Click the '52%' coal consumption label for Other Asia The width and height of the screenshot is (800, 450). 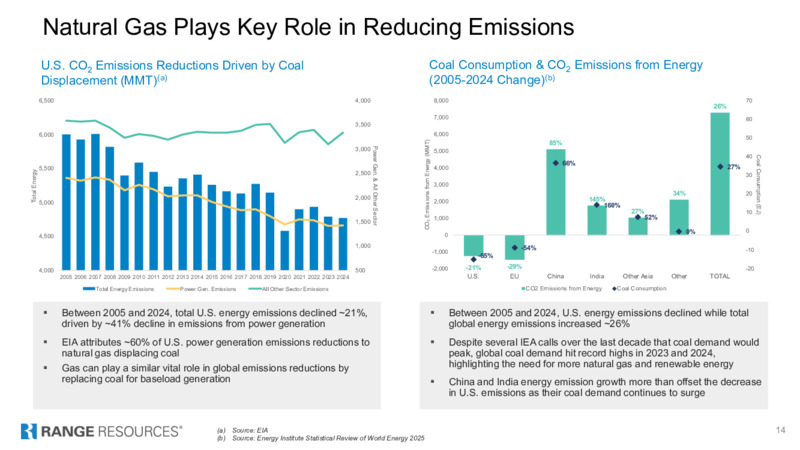(651, 217)
